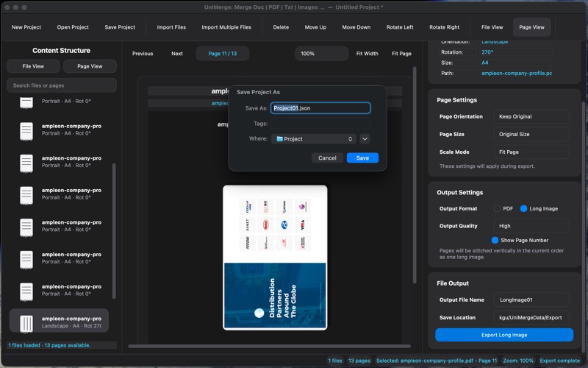Click the '13 pages' status badge
Image resolution: width=588 pixels, height=368 pixels.
coord(359,361)
